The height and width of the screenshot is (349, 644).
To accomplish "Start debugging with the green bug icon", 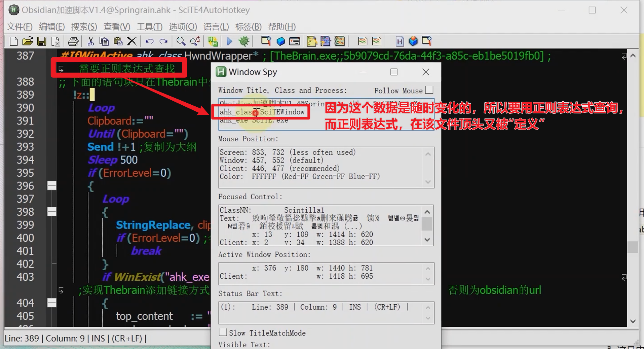I will [x=244, y=41].
